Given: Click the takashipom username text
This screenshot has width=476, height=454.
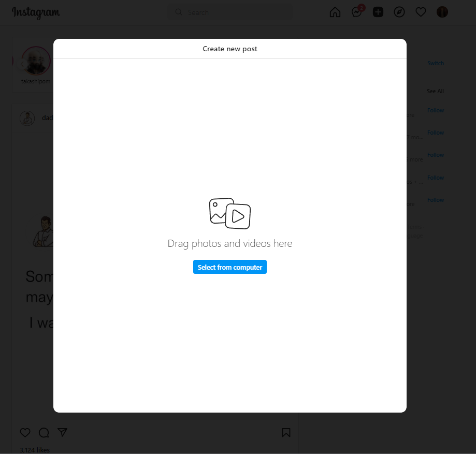Looking at the screenshot, I should 36,81.
